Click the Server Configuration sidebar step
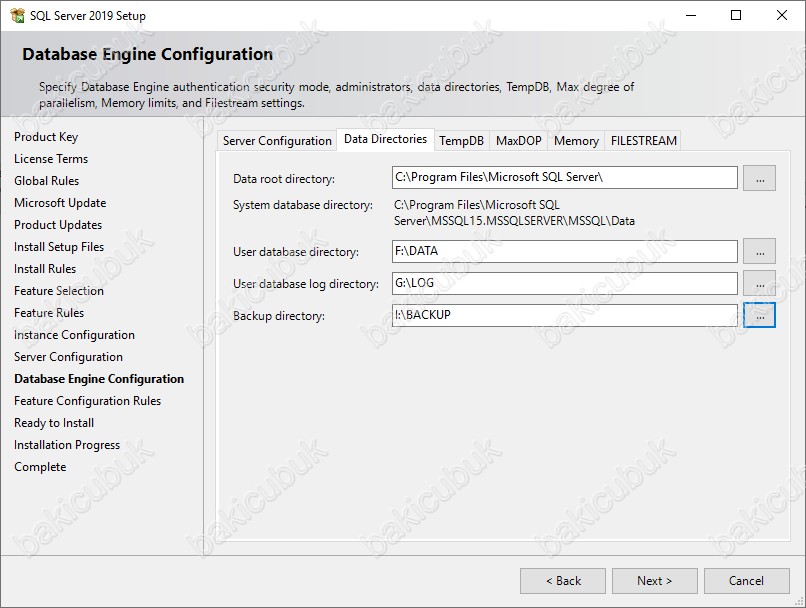This screenshot has width=806, height=608. point(68,357)
